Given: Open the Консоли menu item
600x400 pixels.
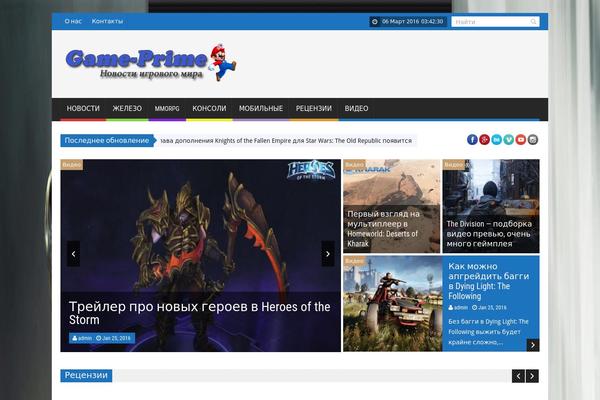Looking at the screenshot, I should tap(209, 108).
